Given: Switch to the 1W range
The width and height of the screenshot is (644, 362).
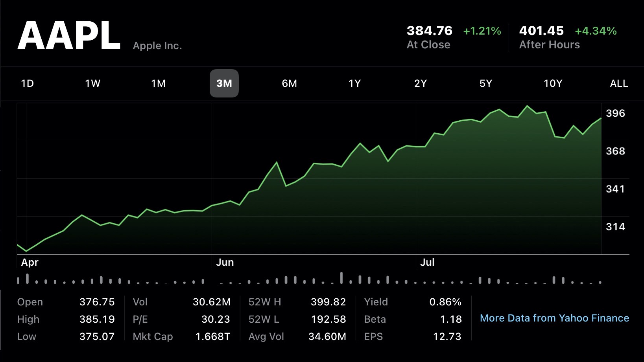Looking at the screenshot, I should (93, 83).
